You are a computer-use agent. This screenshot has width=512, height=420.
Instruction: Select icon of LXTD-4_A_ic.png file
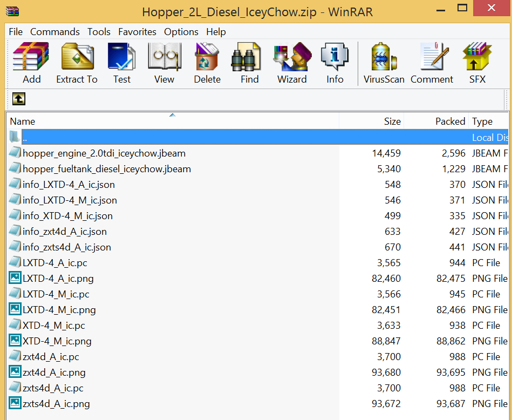click(x=15, y=278)
